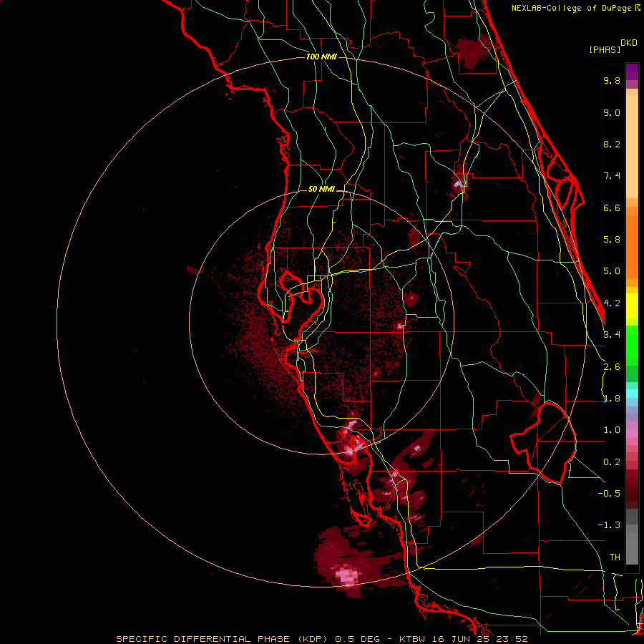The height and width of the screenshot is (644, 644).
Task: Click the NEXLAB-College of DuPage header text
Action: click(575, 8)
